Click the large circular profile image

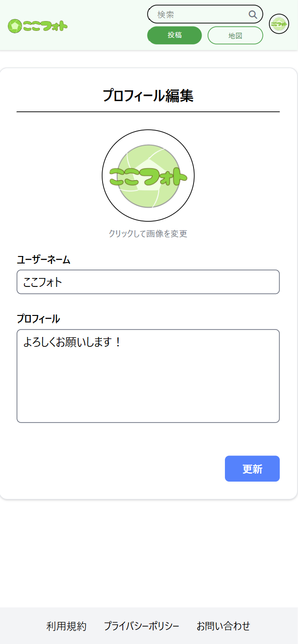[148, 176]
